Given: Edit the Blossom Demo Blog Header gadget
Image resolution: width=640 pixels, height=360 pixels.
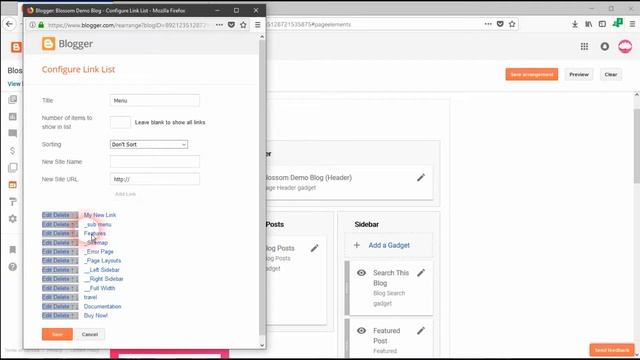Looking at the screenshot, I should pyautogui.click(x=421, y=178).
